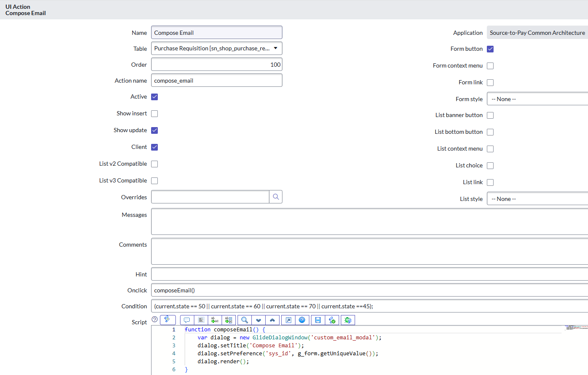This screenshot has width=588, height=375.
Task: Click into the Messages text area
Action: 369,221
